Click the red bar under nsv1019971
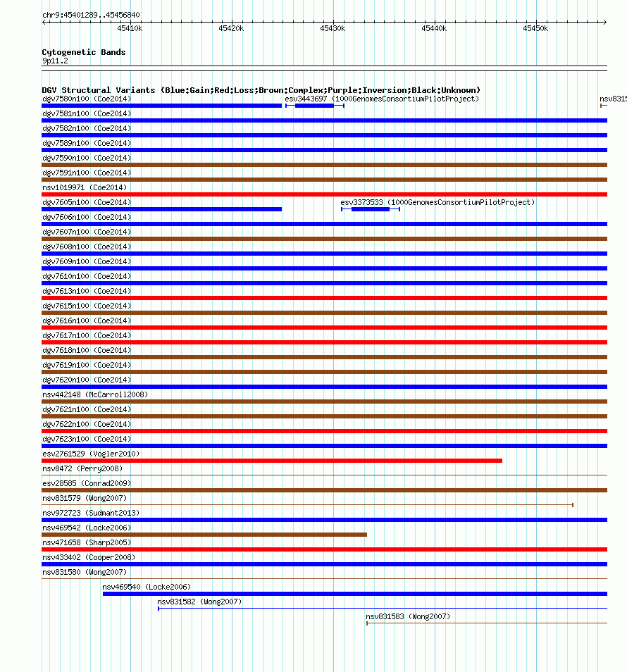 point(325,194)
